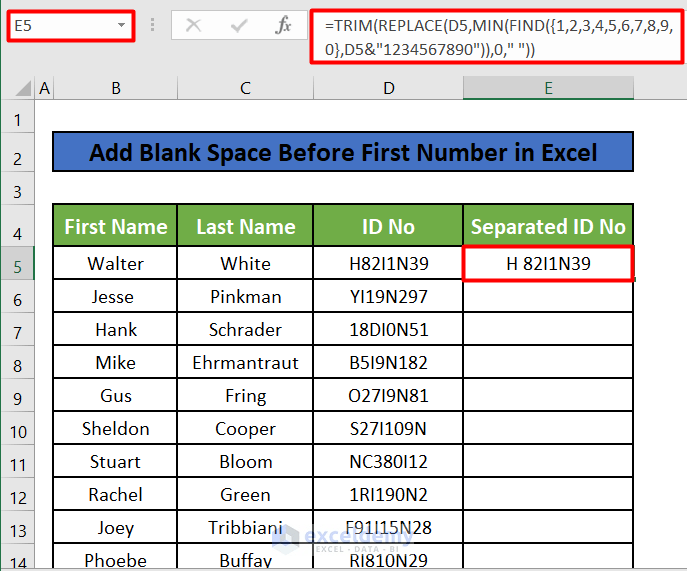
Task: Select the ID cell 'YI19N297'
Action: (x=388, y=296)
